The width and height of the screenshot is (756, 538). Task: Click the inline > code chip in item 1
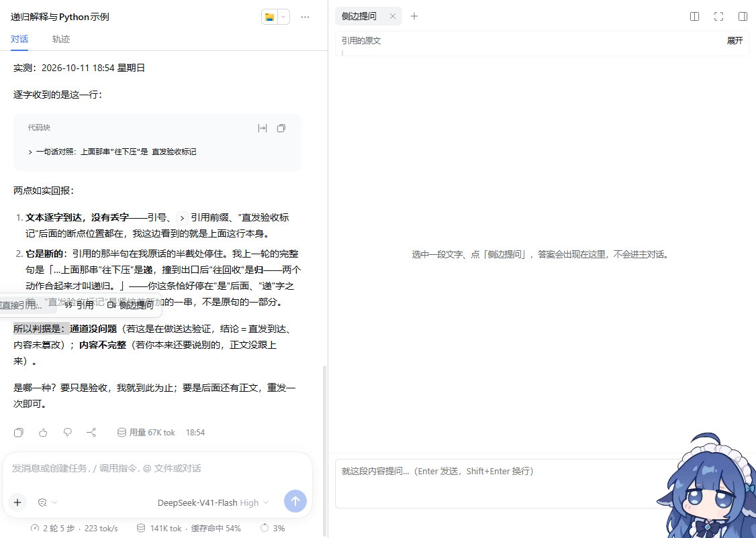point(182,218)
